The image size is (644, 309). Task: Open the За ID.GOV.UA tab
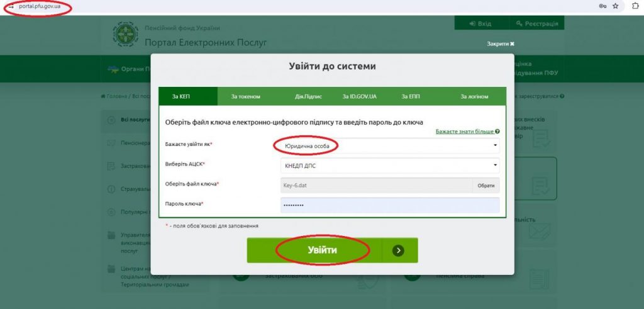[x=359, y=96]
